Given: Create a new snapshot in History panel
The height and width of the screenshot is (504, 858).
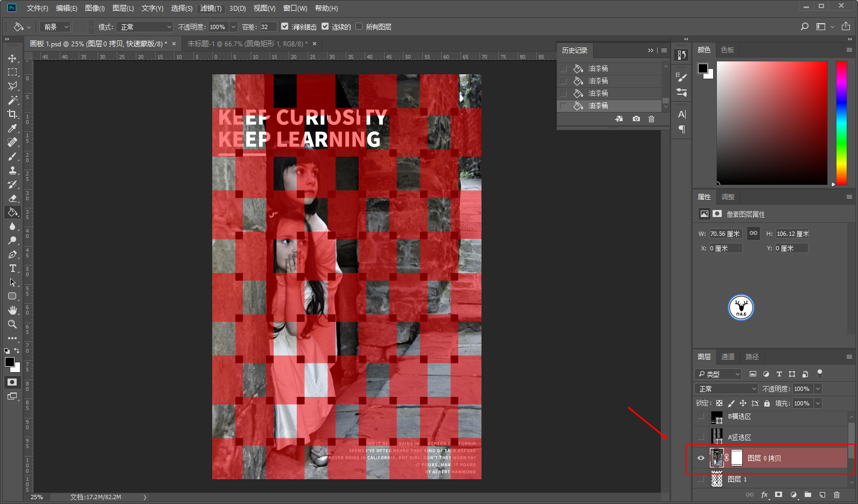Looking at the screenshot, I should [636, 119].
